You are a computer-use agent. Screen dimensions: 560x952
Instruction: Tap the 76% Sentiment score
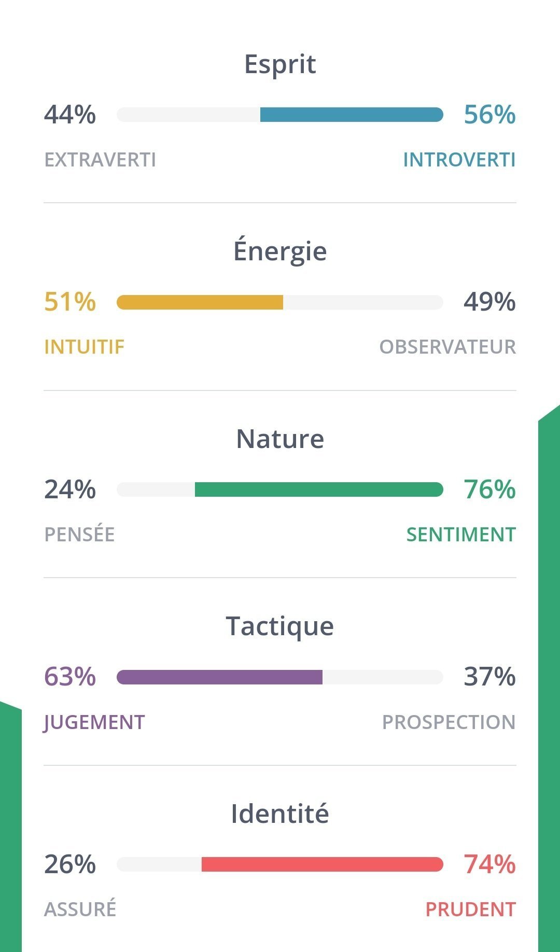point(489,489)
